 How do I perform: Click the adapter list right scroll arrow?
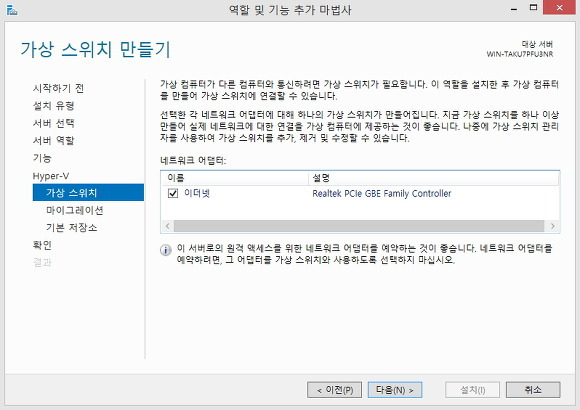click(553, 226)
